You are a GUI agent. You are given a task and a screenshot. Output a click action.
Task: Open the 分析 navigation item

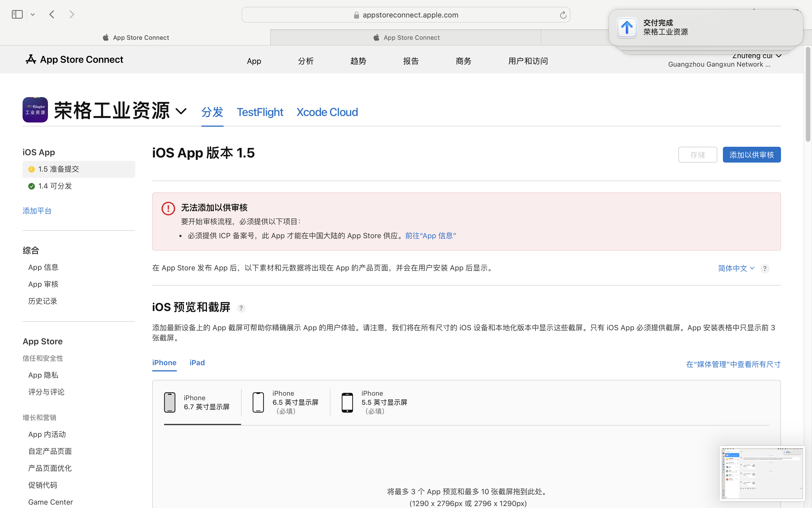(x=306, y=61)
